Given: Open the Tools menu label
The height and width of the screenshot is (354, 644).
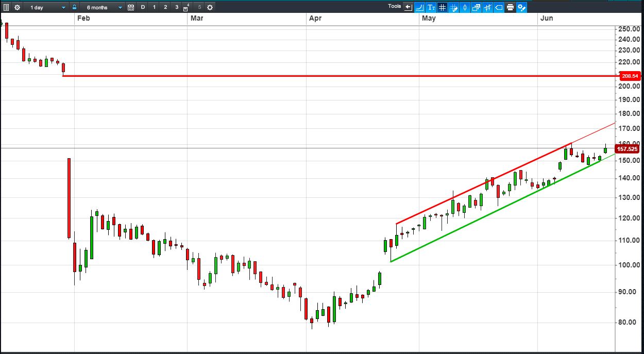Looking at the screenshot, I should pos(395,6).
